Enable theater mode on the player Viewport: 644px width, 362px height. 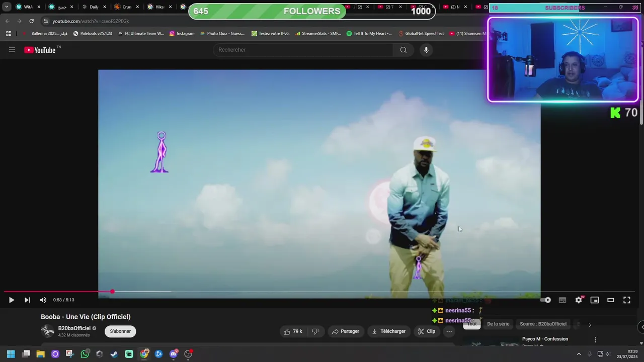coord(611,300)
